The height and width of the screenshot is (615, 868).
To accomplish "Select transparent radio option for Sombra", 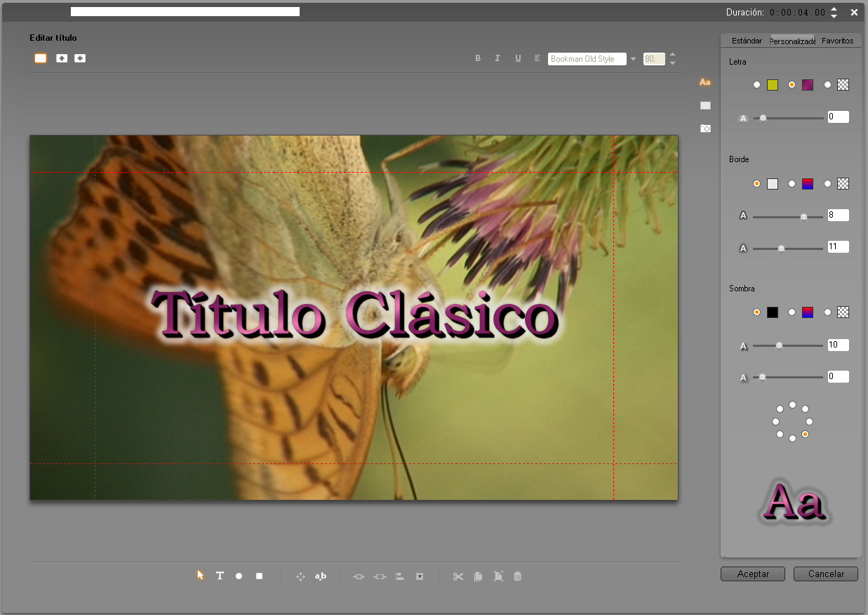I will click(828, 312).
